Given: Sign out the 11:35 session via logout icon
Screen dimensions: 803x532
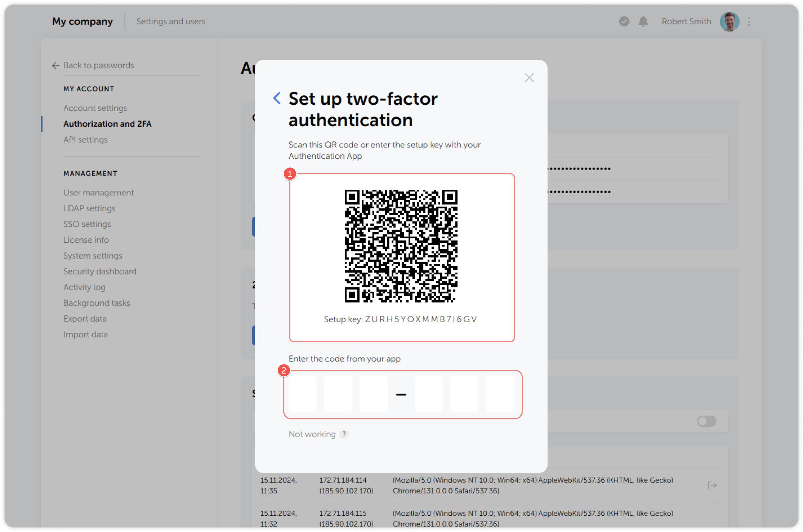Looking at the screenshot, I should point(712,485).
